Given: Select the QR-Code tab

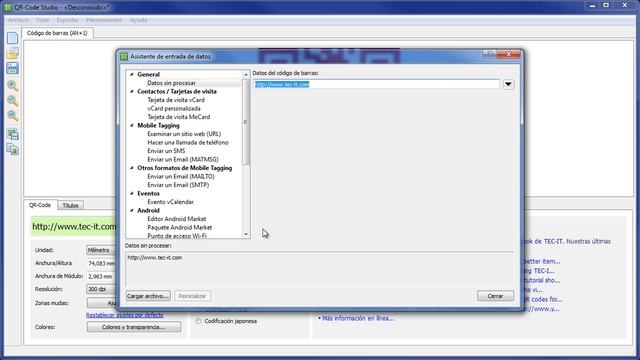Looking at the screenshot, I should pyautogui.click(x=40, y=205).
